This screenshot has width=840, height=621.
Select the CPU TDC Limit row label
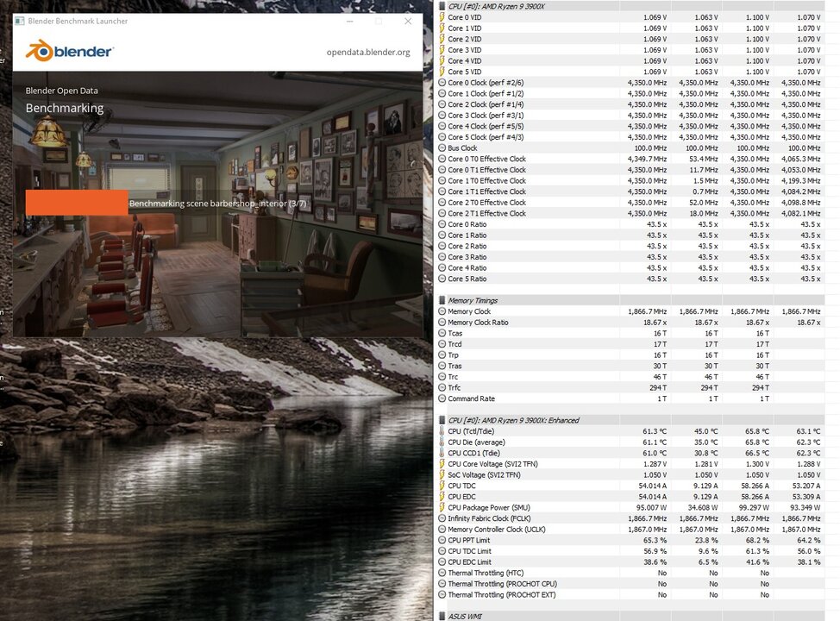470,551
